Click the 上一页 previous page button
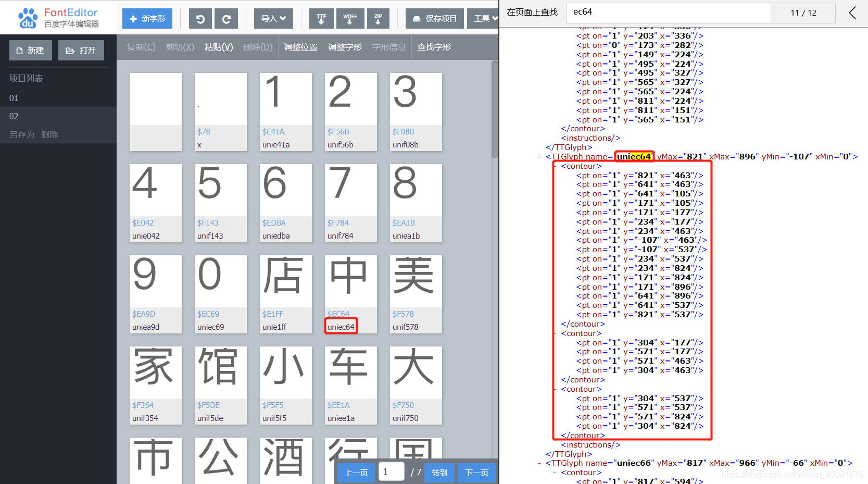The image size is (868, 484). coord(356,473)
